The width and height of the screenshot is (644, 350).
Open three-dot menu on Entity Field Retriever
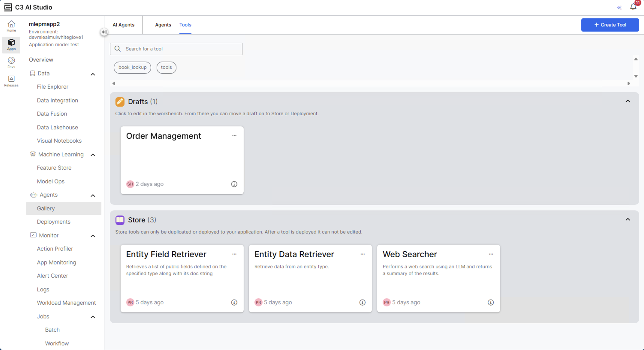(234, 254)
